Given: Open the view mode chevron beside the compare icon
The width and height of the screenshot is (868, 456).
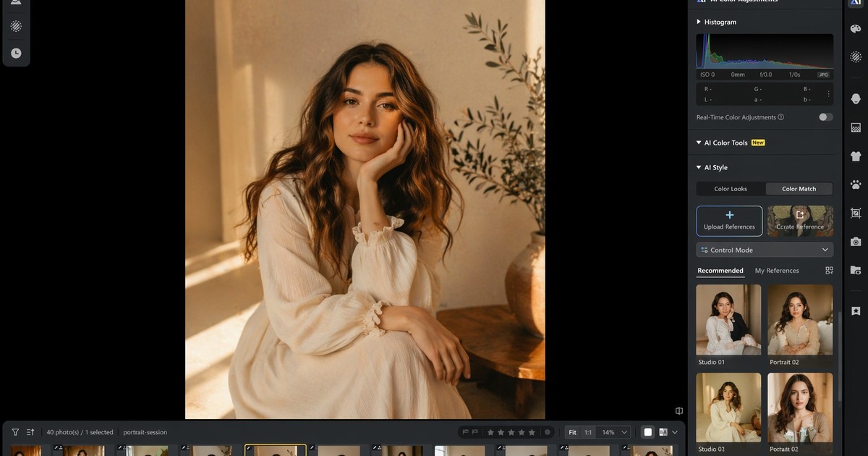Looking at the screenshot, I should click(675, 432).
